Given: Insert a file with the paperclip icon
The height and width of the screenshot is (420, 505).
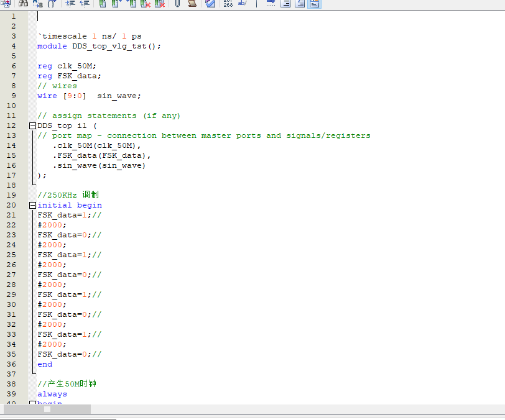Looking at the screenshot, I should pyautogui.click(x=177, y=3).
